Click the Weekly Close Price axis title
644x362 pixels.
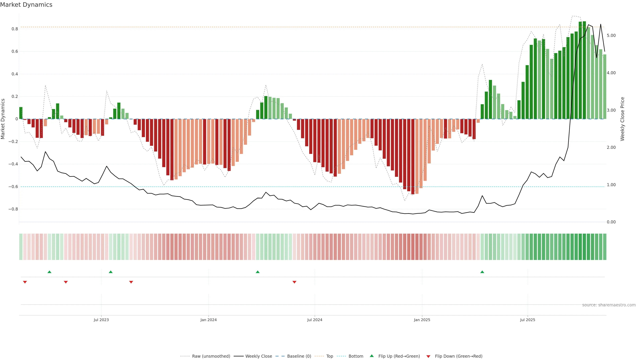pos(623,119)
